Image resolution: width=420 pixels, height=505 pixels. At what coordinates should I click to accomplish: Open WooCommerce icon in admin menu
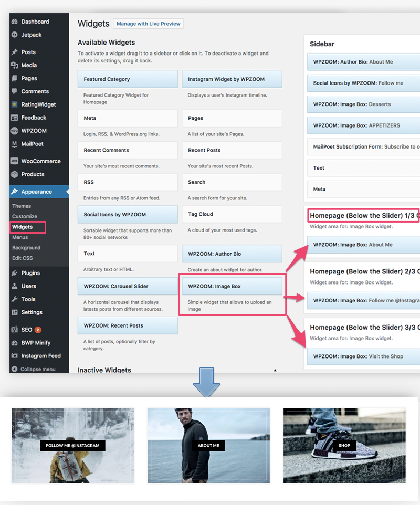click(x=15, y=162)
